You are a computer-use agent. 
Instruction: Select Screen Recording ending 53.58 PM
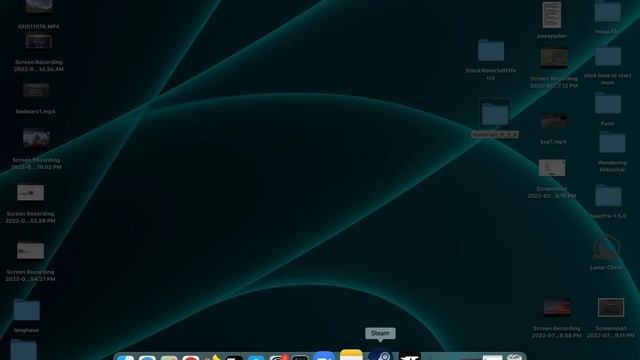click(x=31, y=193)
